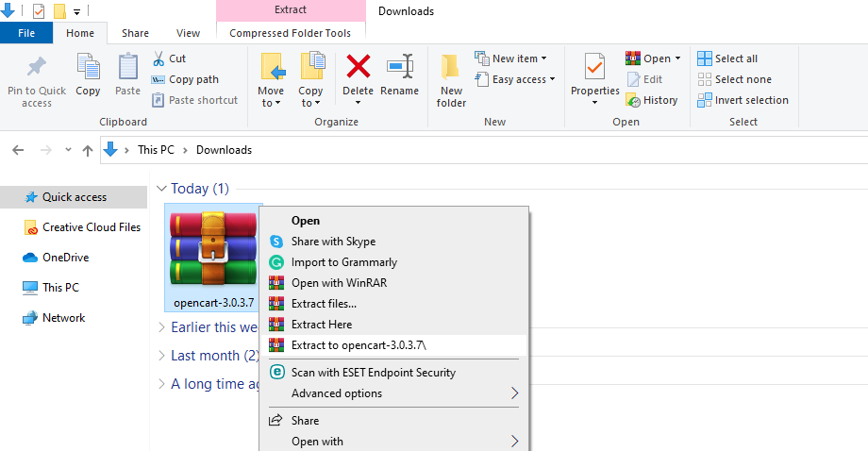This screenshot has width=868, height=451.
Task: Click the Paste clipboard icon
Action: (128, 67)
